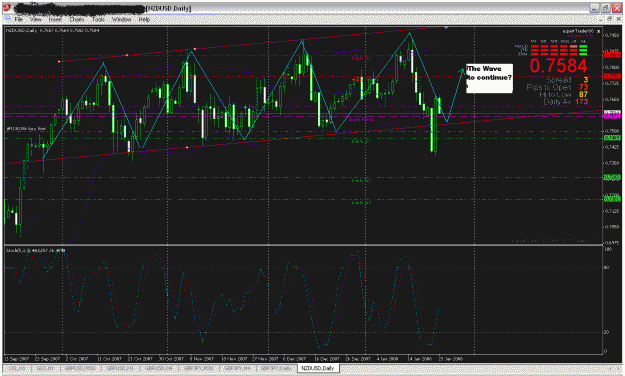
Task: Open the File menu
Action: [x=18, y=19]
